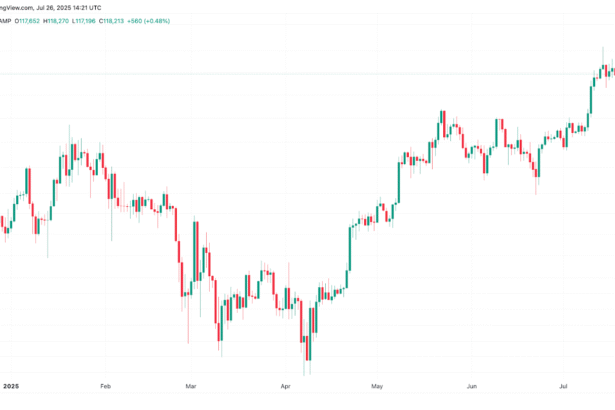
Task: Select the Mar label on time axis
Action: (x=192, y=383)
